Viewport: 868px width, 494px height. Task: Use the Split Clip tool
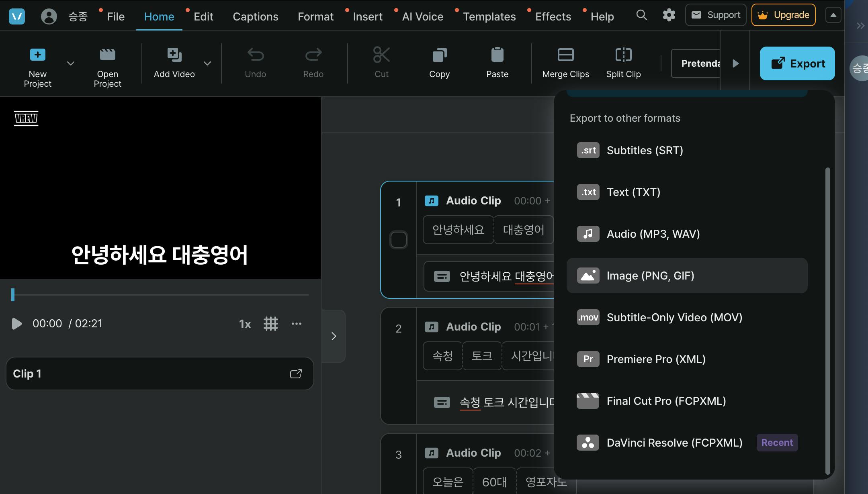pos(623,62)
